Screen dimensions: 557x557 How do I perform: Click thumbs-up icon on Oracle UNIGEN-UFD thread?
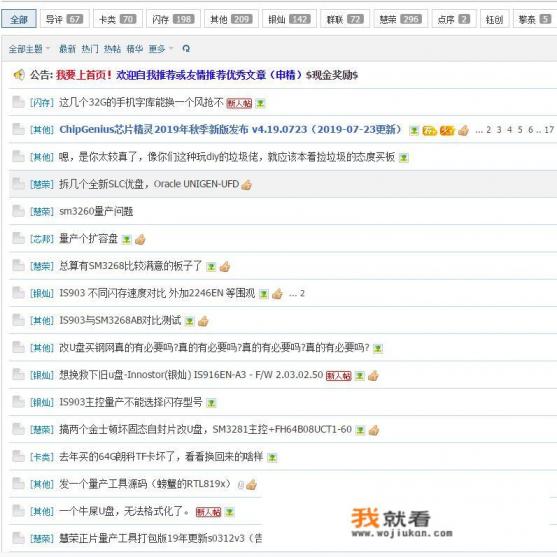pyautogui.click(x=246, y=185)
